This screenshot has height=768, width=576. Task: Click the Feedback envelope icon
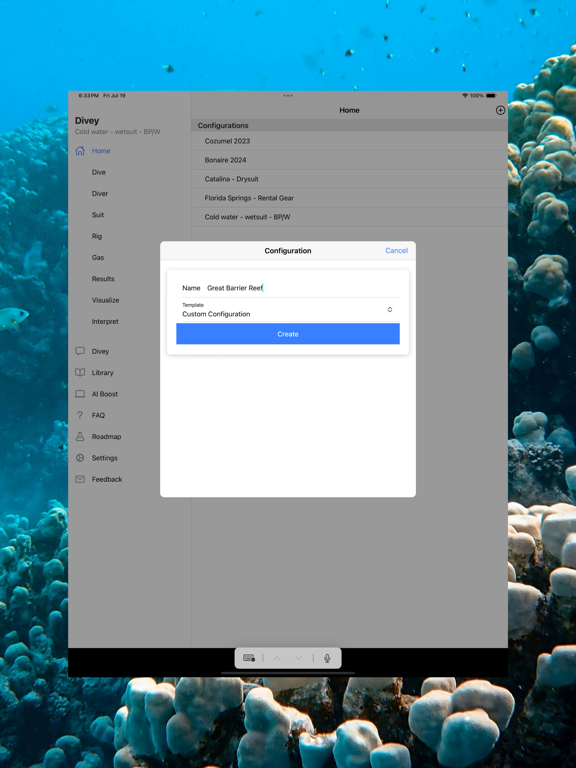(80, 479)
